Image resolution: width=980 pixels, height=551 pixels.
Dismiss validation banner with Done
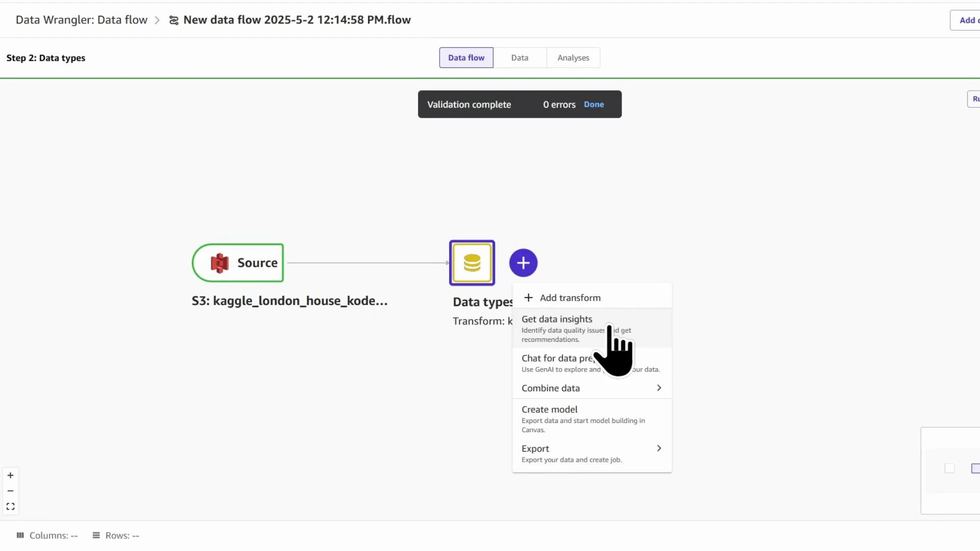point(594,104)
